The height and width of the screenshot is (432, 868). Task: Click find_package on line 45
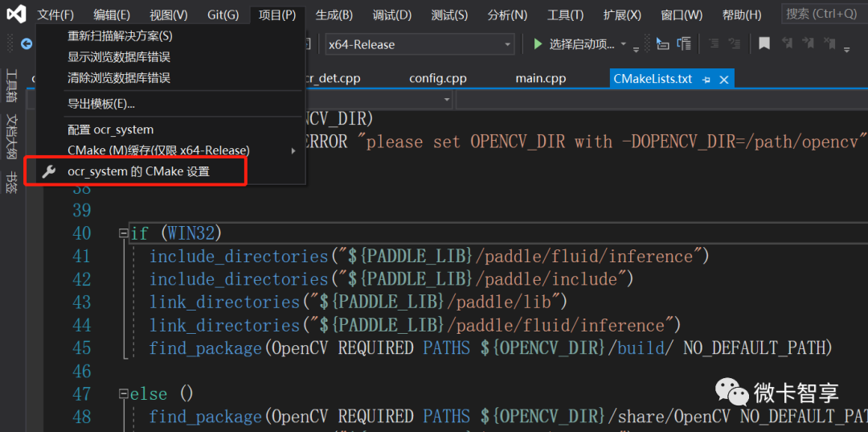click(x=206, y=348)
